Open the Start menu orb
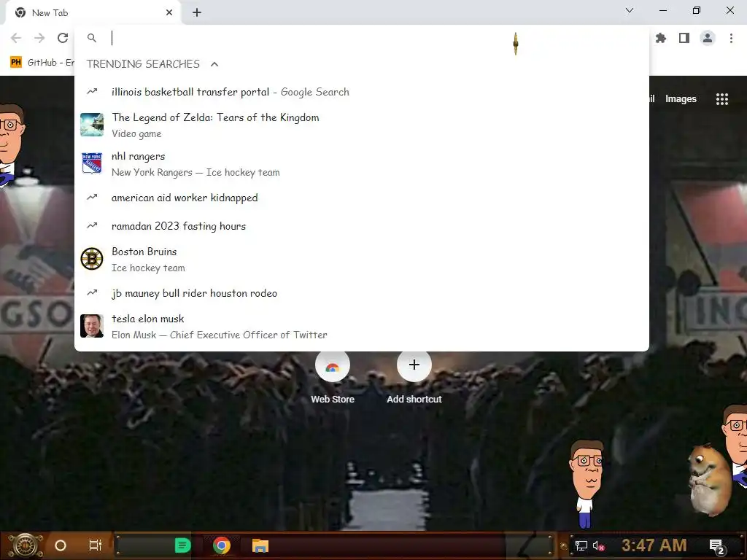Viewport: 747px width, 560px height. (x=26, y=545)
